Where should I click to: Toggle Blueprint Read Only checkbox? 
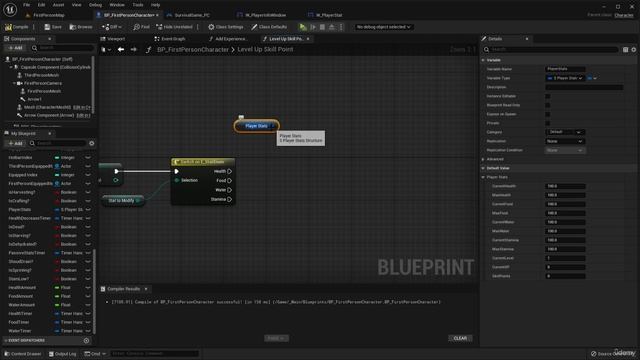[548, 105]
